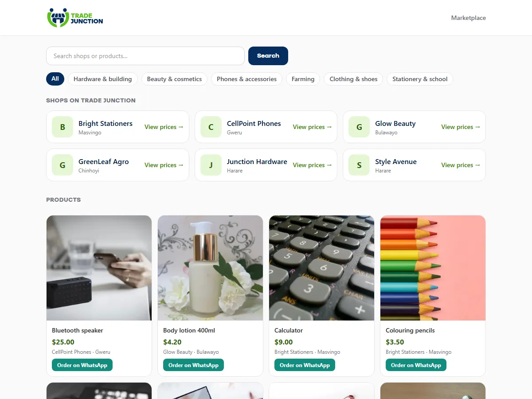Open the Marketplace nav link
This screenshot has height=399, width=532.
(468, 18)
